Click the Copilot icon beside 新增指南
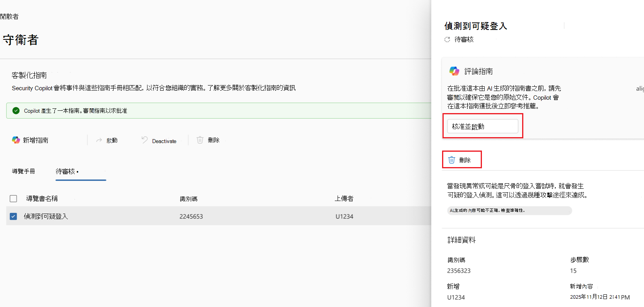 click(x=16, y=140)
